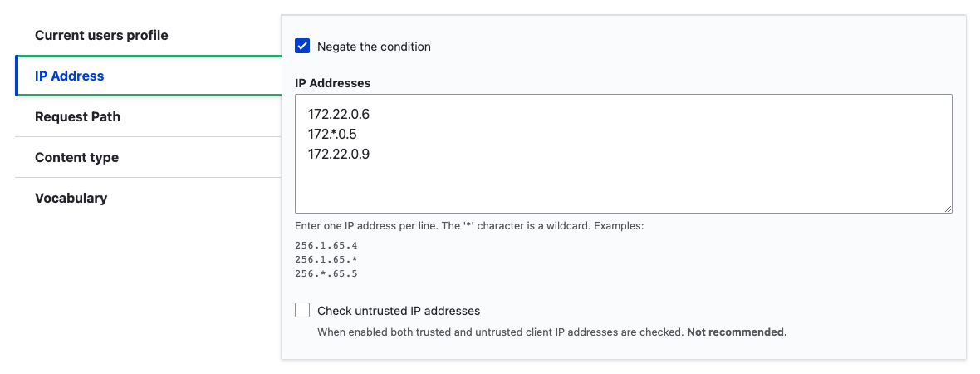Click the example address 256.1.65.4
Image resolution: width=980 pixels, height=374 pixels.
(326, 246)
